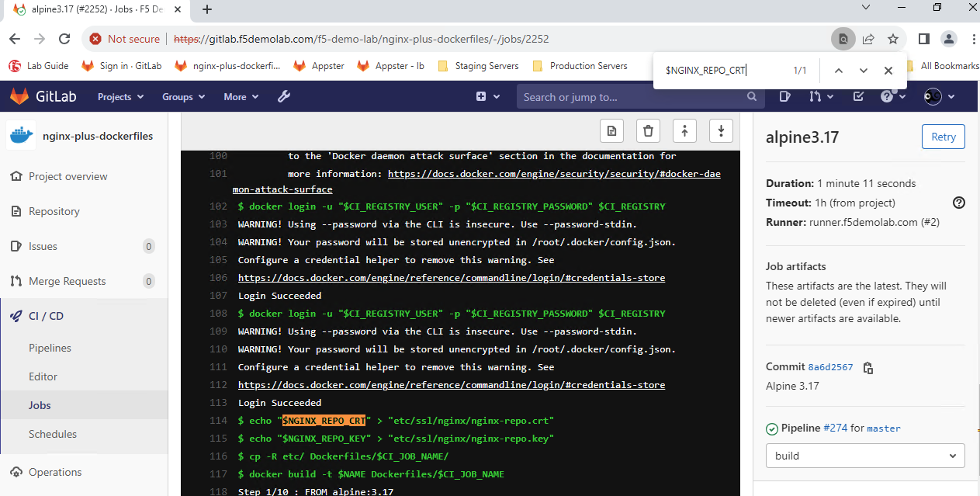
Task: Click the Search or jump to field
Action: (641, 96)
